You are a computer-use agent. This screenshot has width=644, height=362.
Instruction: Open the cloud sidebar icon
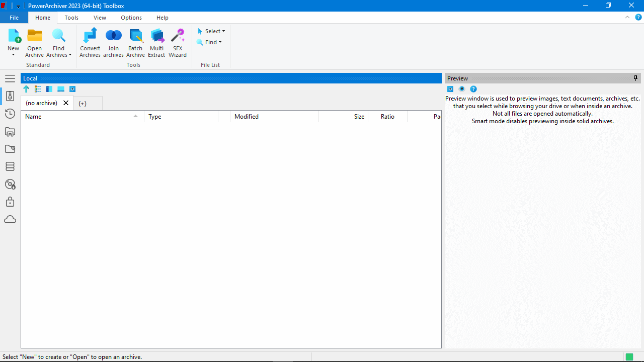click(10, 219)
